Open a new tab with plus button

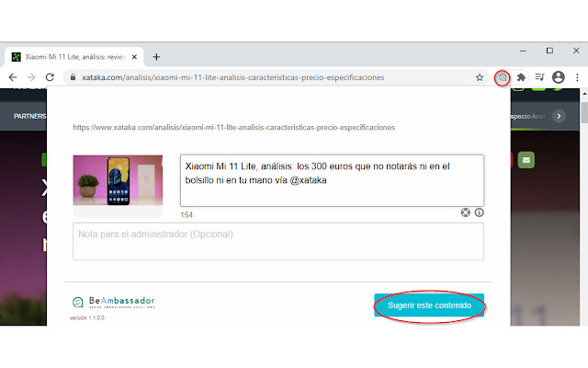(156, 57)
